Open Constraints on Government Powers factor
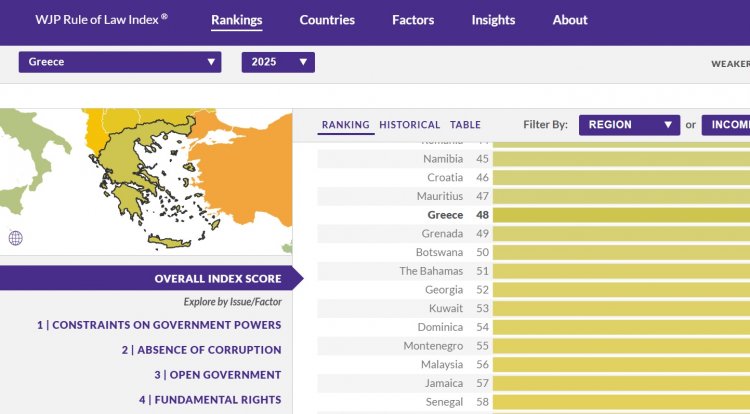The height and width of the screenshot is (414, 750). (x=159, y=325)
